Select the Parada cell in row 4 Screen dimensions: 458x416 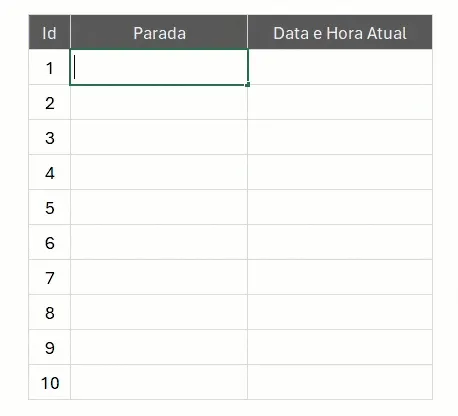(159, 172)
